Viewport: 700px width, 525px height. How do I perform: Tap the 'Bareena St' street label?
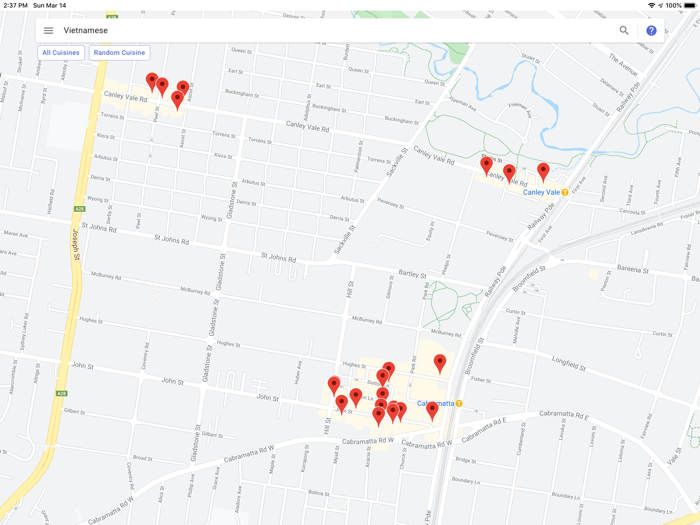pos(633,269)
